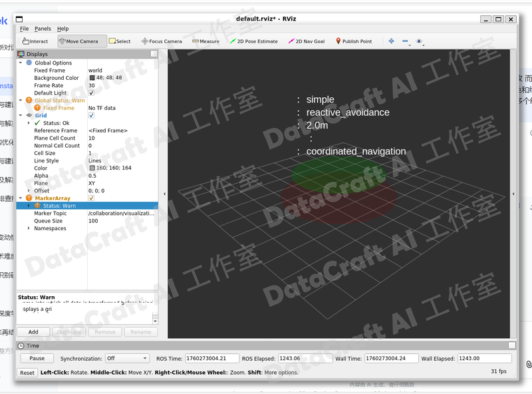The height and width of the screenshot is (394, 532).
Task: Toggle the Default Light checkbox
Action: 91,93
